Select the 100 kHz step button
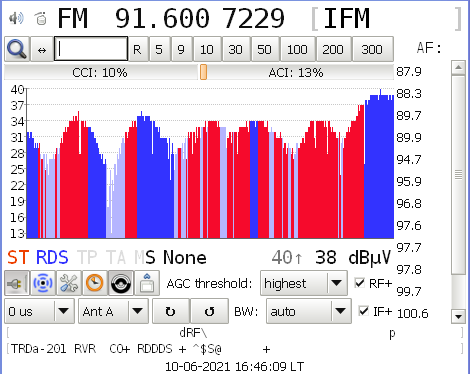 point(297,49)
